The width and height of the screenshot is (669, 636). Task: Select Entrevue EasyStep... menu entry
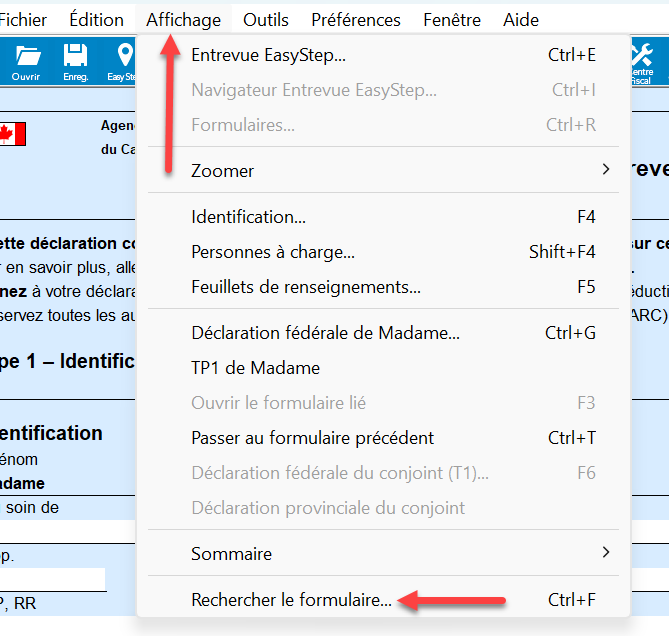268,55
